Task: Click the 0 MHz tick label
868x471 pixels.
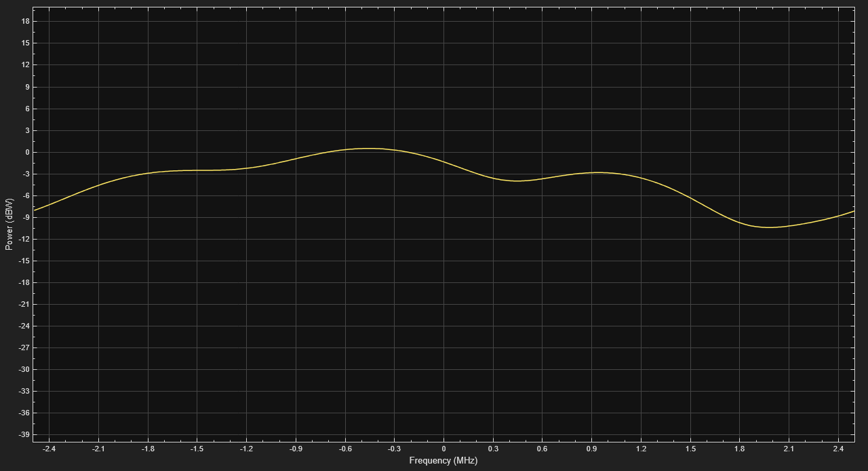Action: [444, 449]
